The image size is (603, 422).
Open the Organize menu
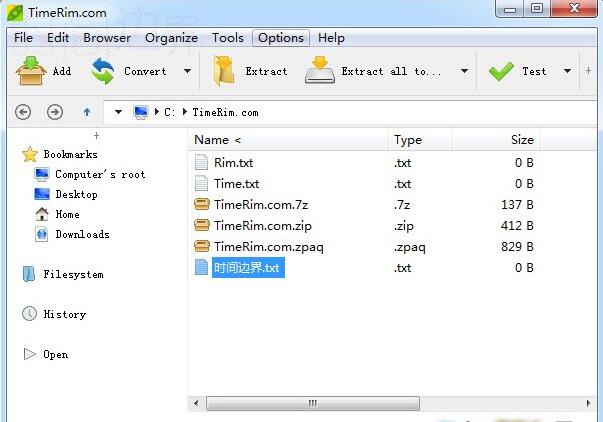(171, 38)
